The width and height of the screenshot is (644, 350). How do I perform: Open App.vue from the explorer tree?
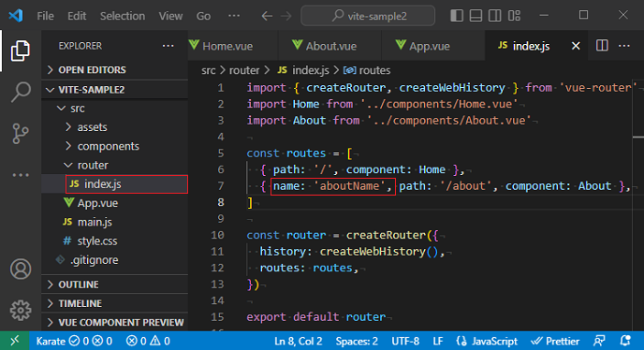pos(115,203)
